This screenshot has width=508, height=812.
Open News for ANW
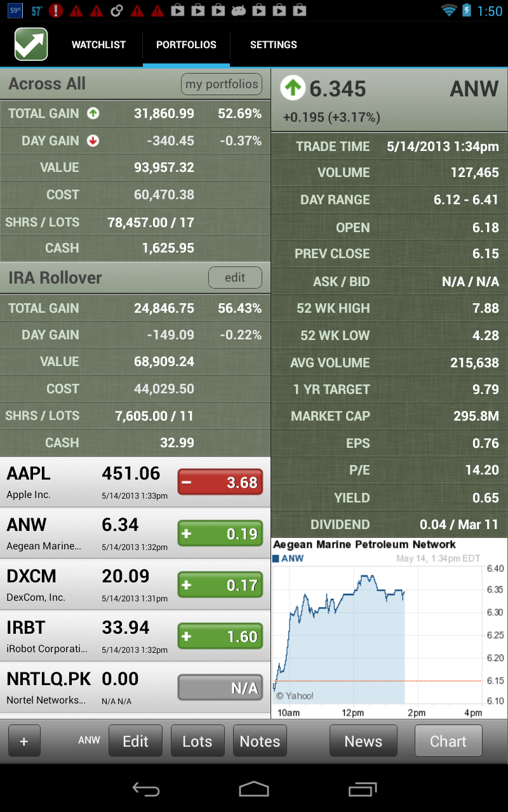click(363, 740)
